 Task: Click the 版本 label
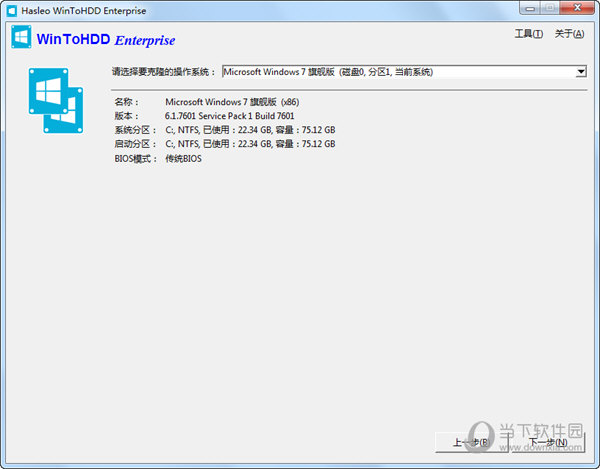point(127,116)
